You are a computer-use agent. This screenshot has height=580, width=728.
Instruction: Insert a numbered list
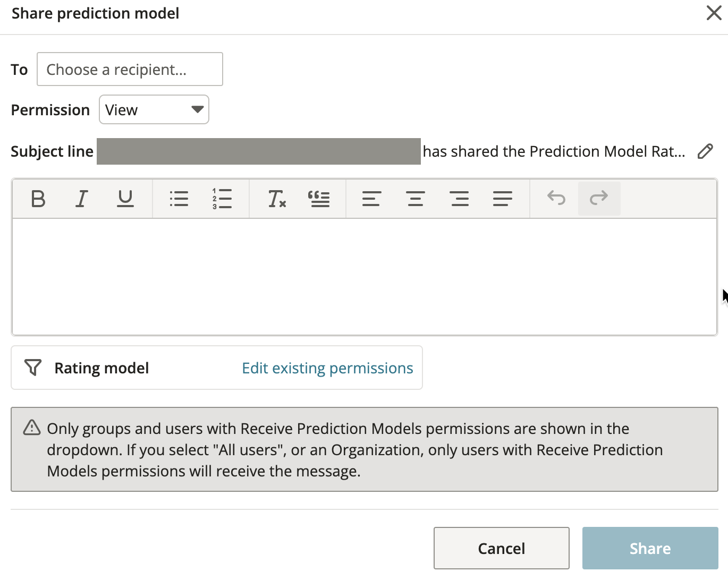(x=222, y=199)
